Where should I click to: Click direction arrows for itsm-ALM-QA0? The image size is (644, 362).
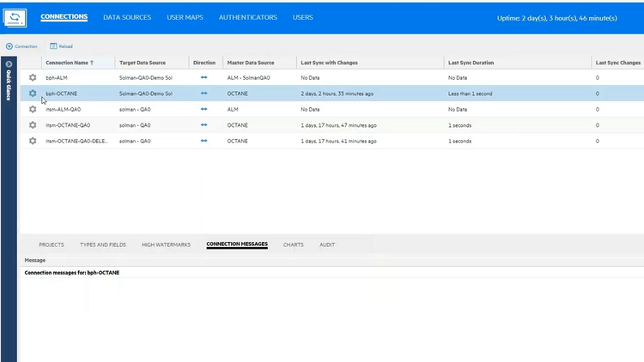pyautogui.click(x=204, y=109)
